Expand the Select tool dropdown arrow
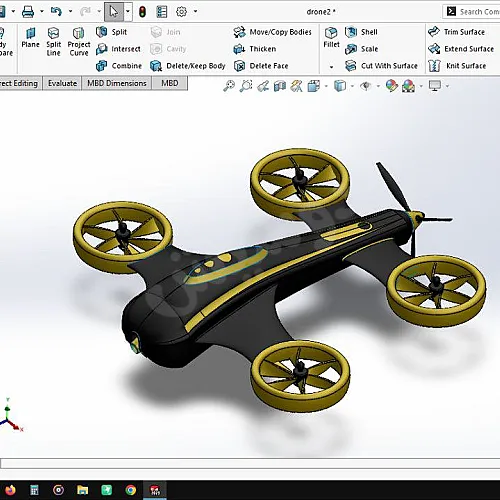This screenshot has height=500, width=500. 128,12
